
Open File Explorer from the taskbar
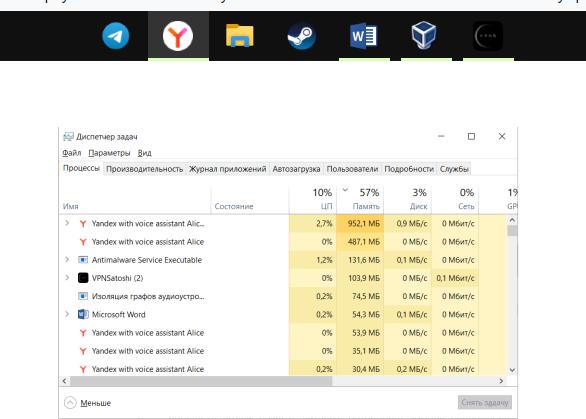[240, 36]
